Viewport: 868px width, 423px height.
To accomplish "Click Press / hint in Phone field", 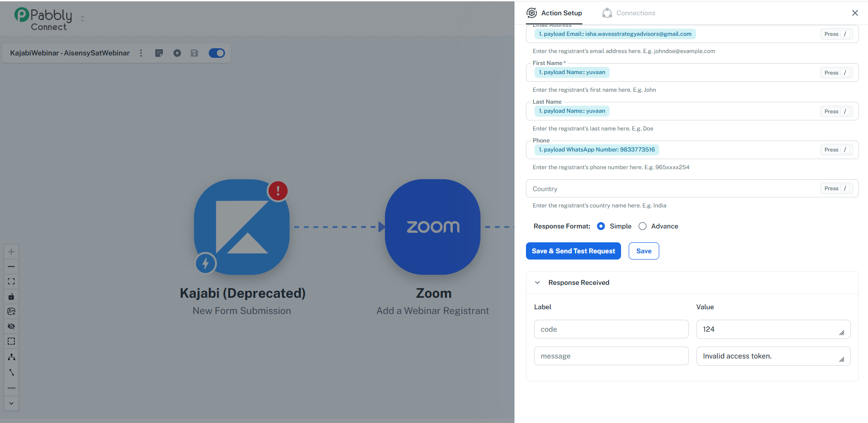I will pos(836,150).
